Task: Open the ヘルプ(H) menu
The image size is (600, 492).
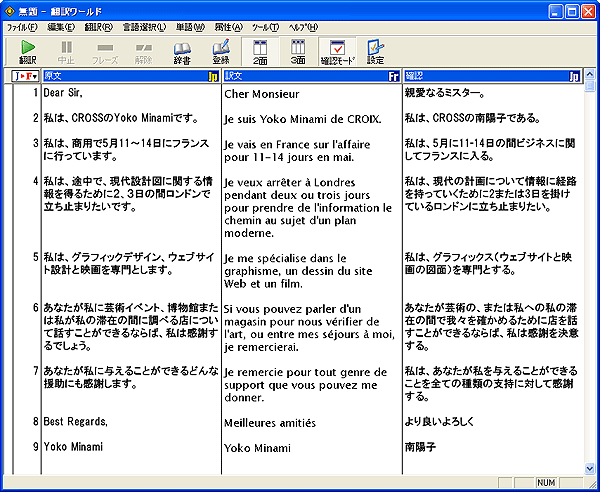Action: 303,27
